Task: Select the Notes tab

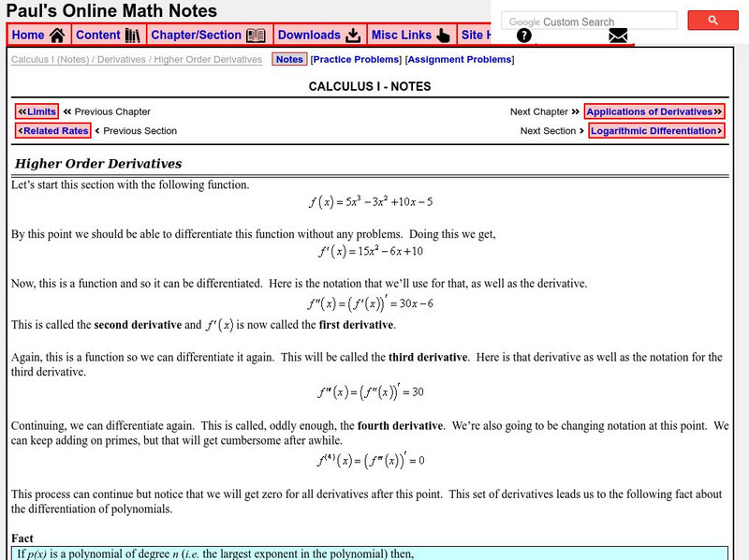Action: click(289, 59)
